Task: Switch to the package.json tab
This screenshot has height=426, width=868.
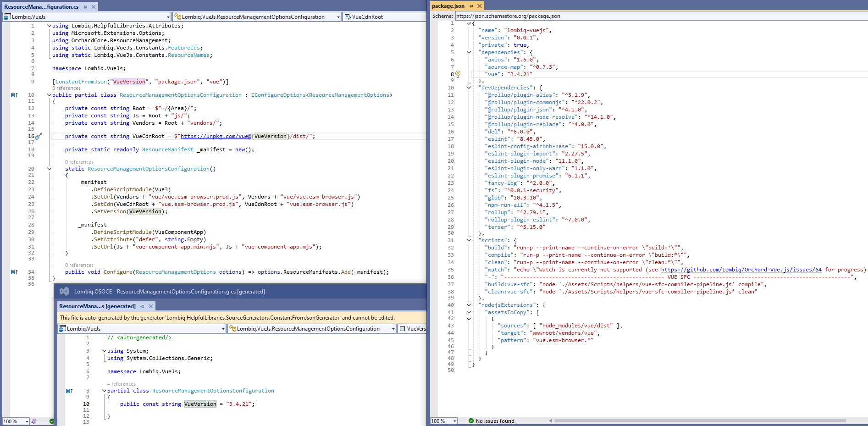Action: pyautogui.click(x=448, y=6)
